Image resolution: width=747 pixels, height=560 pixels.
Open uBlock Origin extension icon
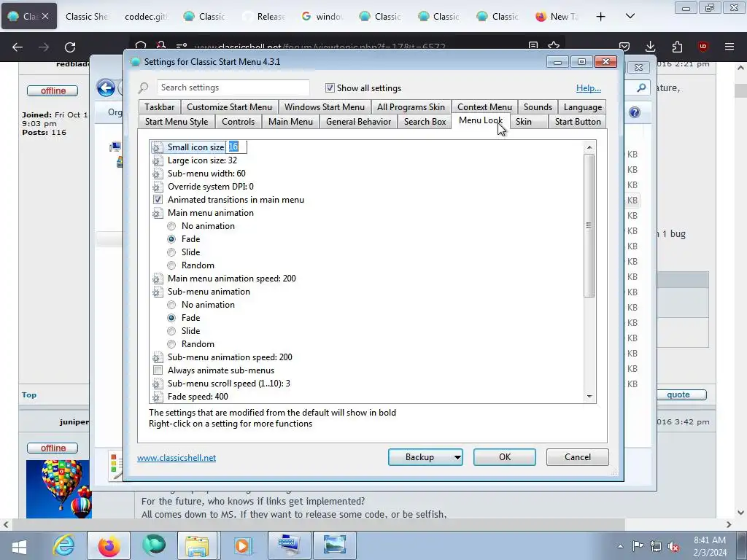pos(703,47)
